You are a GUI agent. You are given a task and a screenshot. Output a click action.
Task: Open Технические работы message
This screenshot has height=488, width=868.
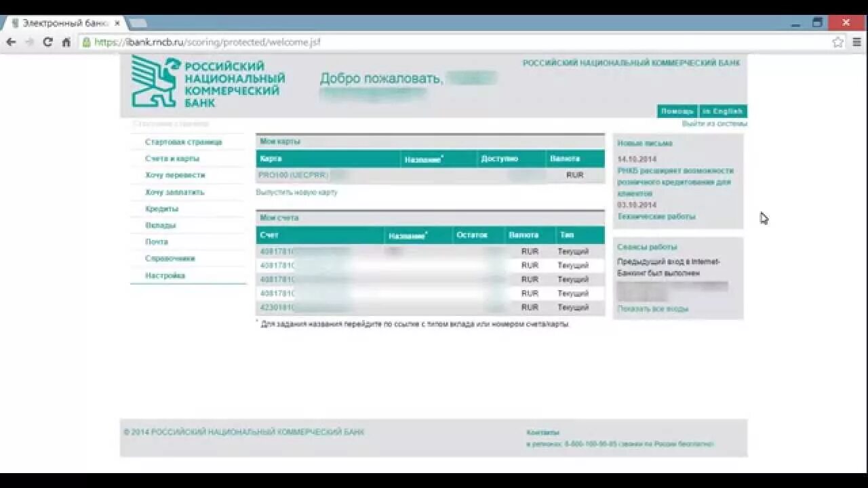click(x=656, y=217)
